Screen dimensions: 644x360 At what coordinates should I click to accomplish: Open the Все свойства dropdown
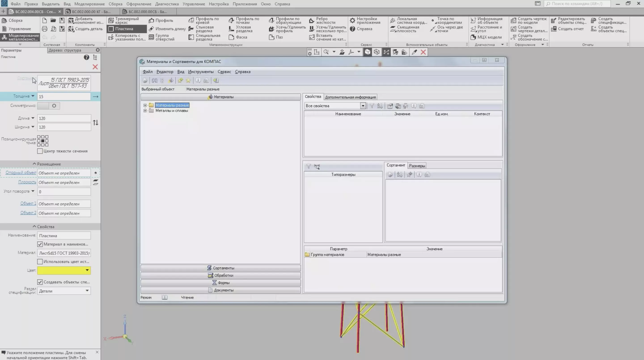(x=363, y=106)
